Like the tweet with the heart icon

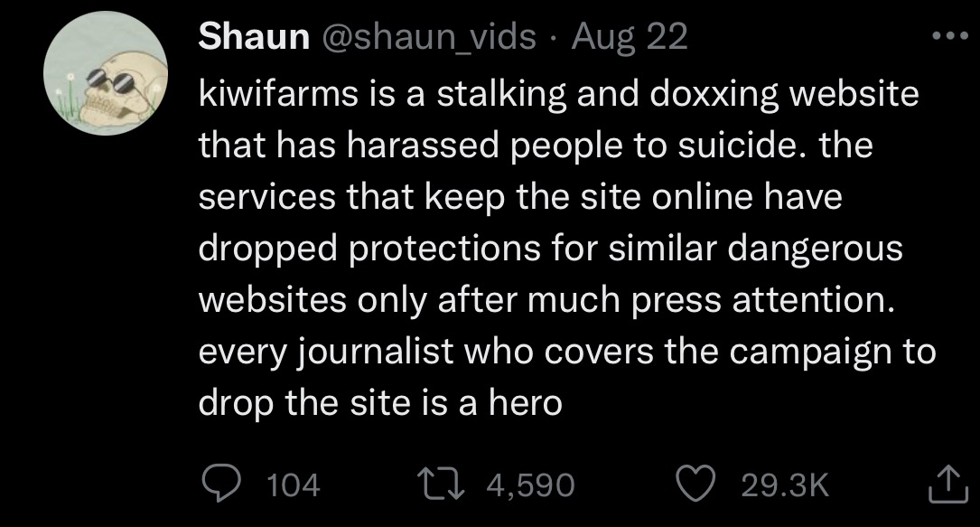[696, 485]
